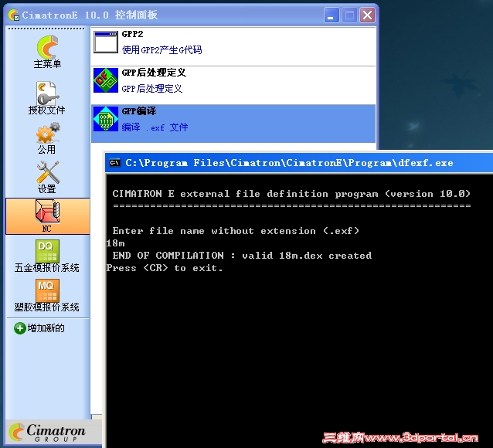
Task: Click the dfexf.exe console title bar
Action: [x=299, y=163]
